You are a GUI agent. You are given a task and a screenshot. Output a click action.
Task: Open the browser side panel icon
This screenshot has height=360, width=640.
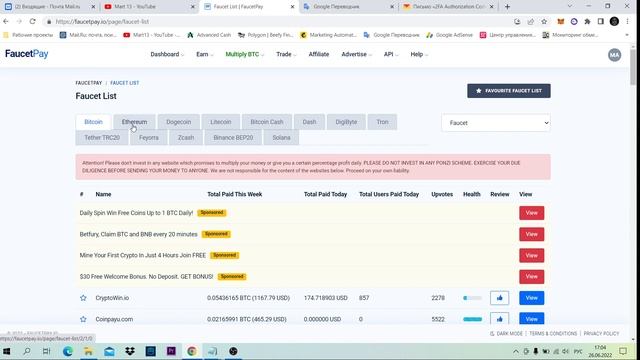(x=600, y=22)
